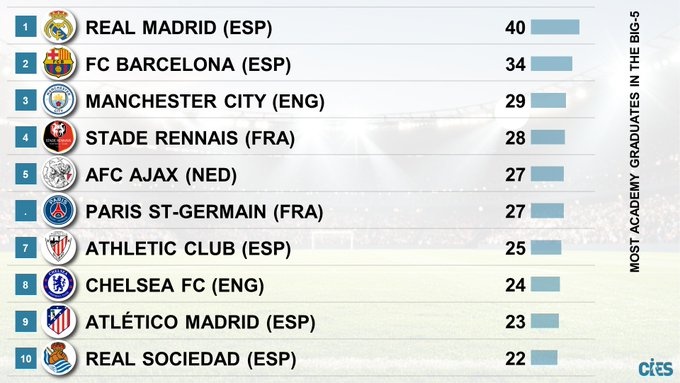Click the CIES logo in corner

pyautogui.click(x=655, y=368)
